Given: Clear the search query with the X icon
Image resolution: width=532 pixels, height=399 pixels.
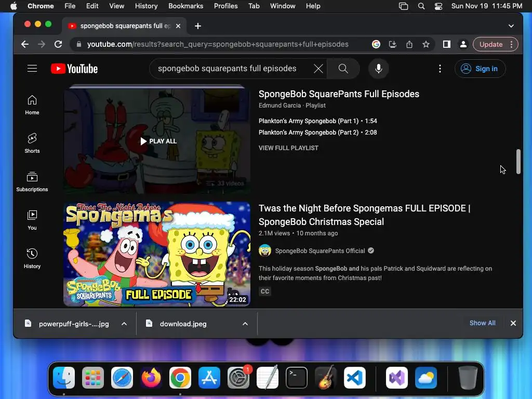Looking at the screenshot, I should [x=318, y=69].
